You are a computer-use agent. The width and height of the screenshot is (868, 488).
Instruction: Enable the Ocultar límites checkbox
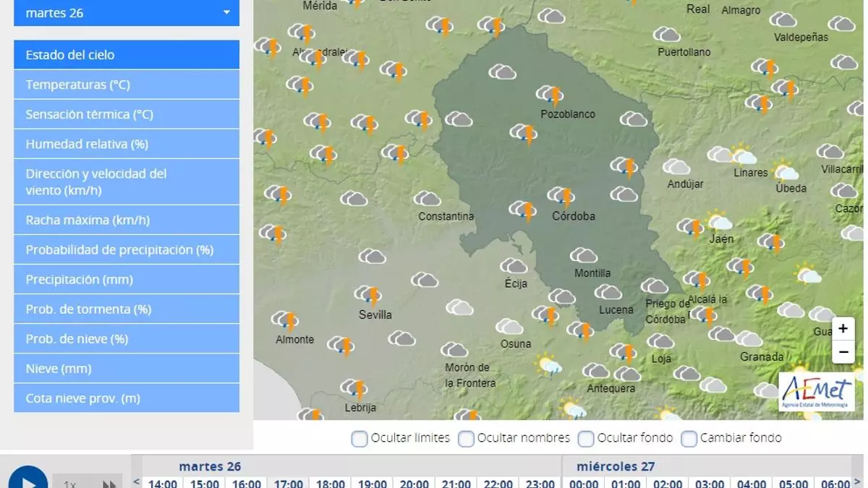point(359,438)
